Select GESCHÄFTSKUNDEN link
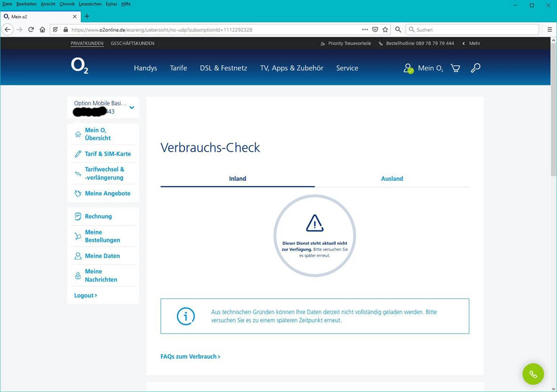The height and width of the screenshot is (392, 557). [x=133, y=43]
